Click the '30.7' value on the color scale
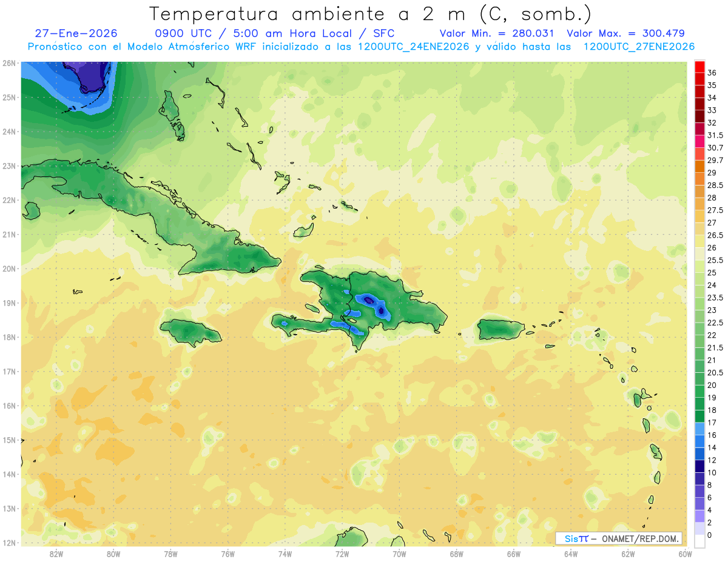The image size is (728, 562). click(715, 147)
